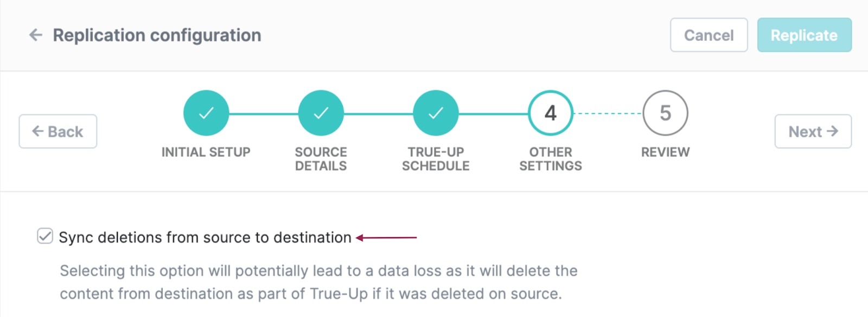This screenshot has width=868, height=317.
Task: Open the REVIEW step label
Action: (665, 152)
